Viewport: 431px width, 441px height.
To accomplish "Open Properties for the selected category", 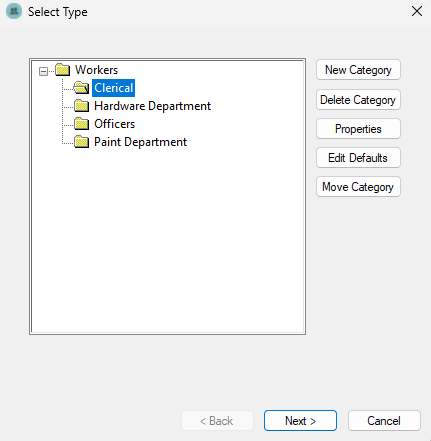I will click(x=358, y=129).
